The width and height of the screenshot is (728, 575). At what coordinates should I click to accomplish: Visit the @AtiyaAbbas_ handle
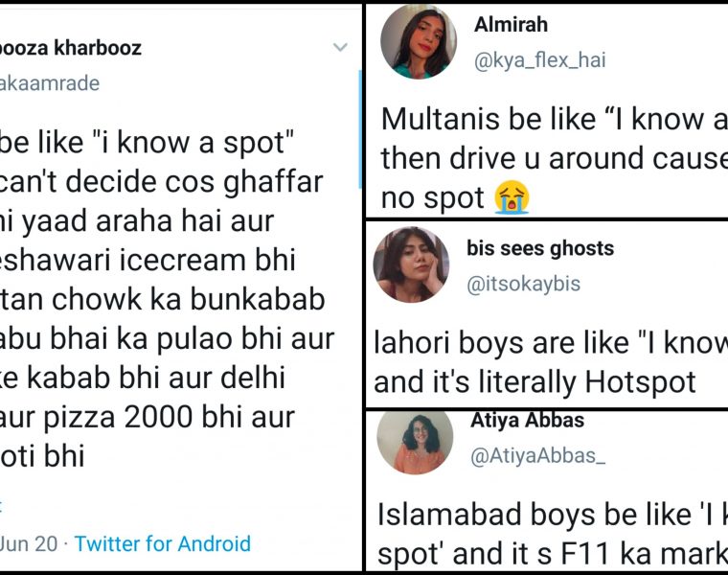click(537, 458)
